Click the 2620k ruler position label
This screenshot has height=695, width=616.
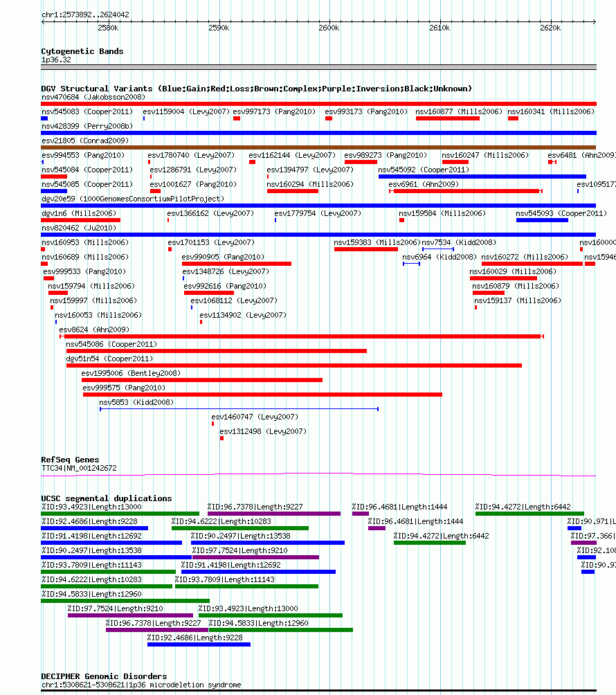(550, 28)
